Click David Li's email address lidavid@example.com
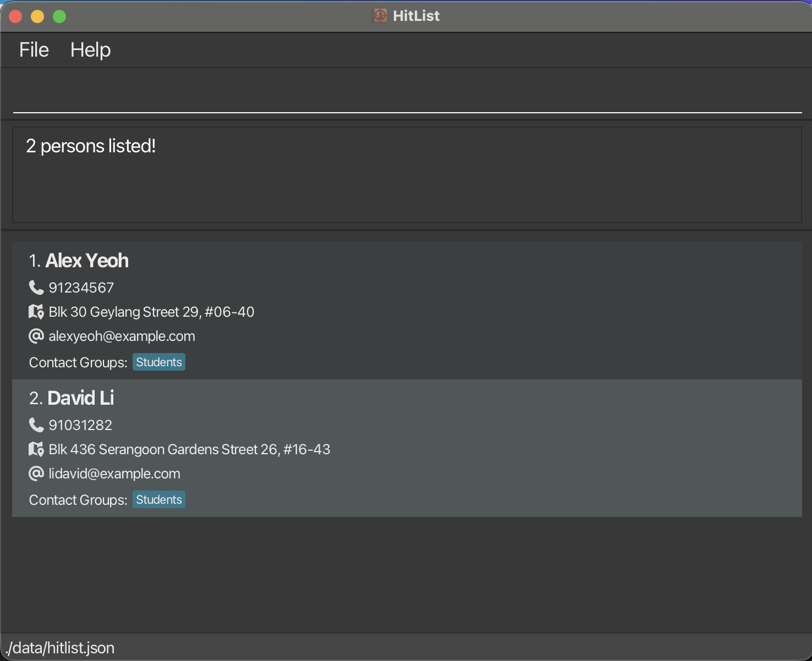The height and width of the screenshot is (661, 812). point(114,473)
